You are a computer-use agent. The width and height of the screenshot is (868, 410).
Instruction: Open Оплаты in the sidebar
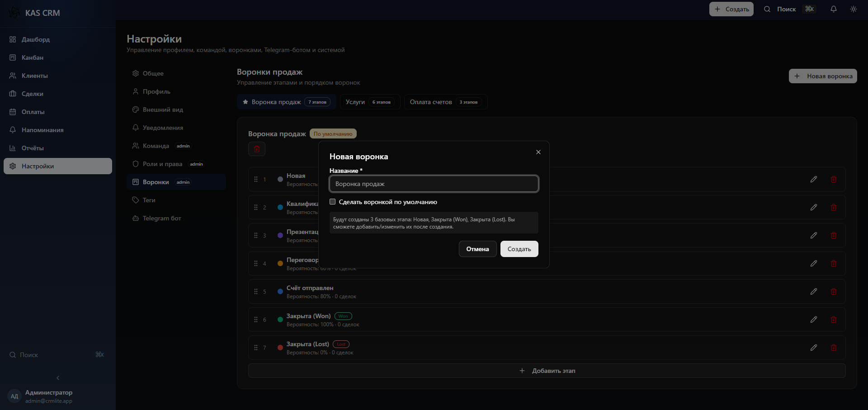[58, 112]
